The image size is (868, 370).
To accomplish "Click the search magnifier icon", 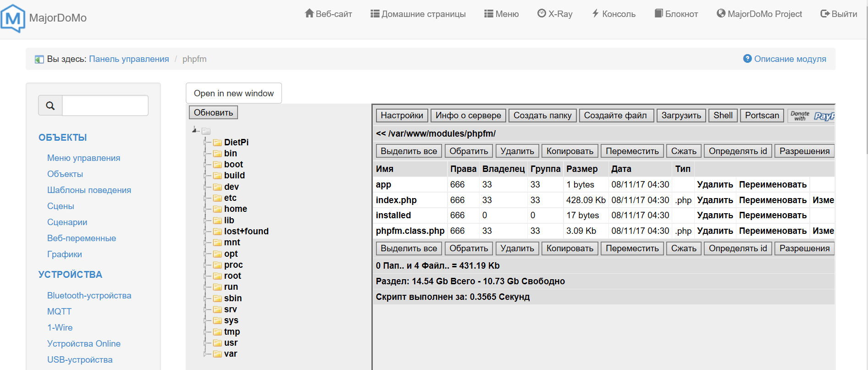I will tap(50, 106).
